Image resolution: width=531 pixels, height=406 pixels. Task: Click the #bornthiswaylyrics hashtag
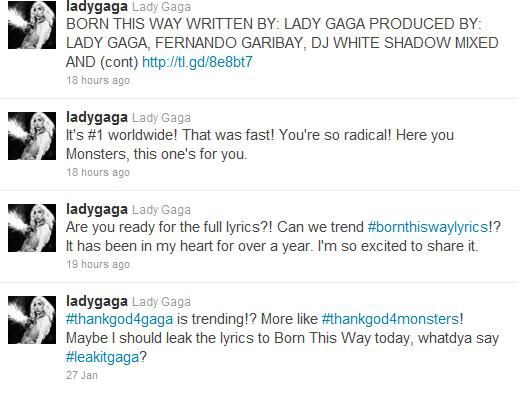[x=428, y=227]
